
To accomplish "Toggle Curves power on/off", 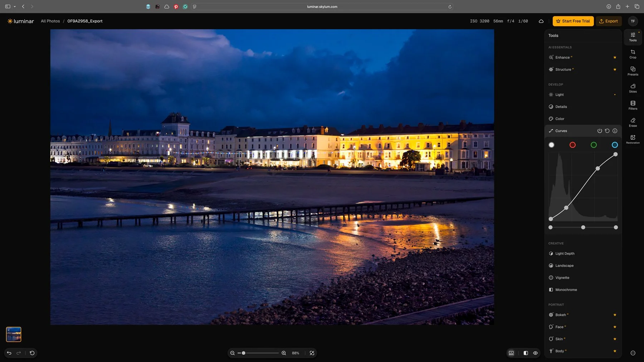I will click(x=600, y=131).
